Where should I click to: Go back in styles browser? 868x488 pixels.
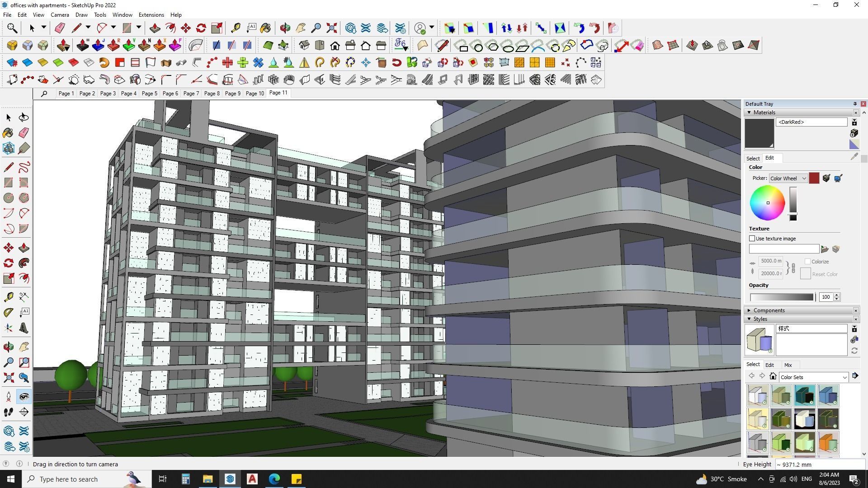coord(751,376)
